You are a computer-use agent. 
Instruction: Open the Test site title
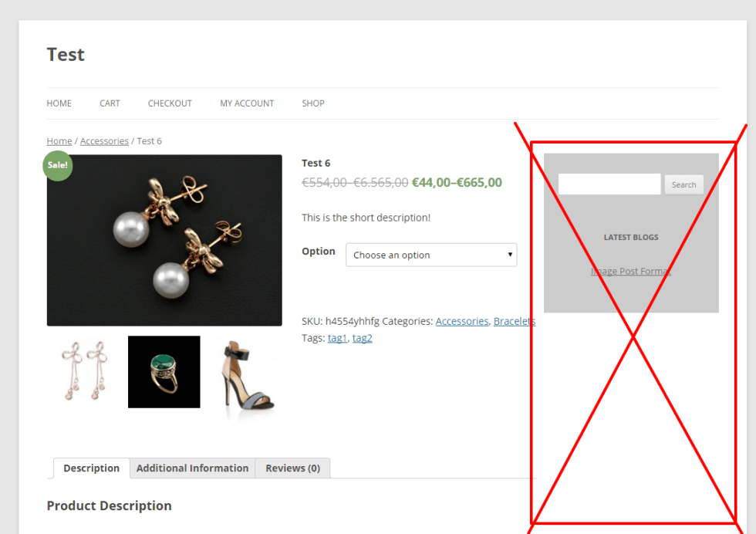(x=66, y=55)
